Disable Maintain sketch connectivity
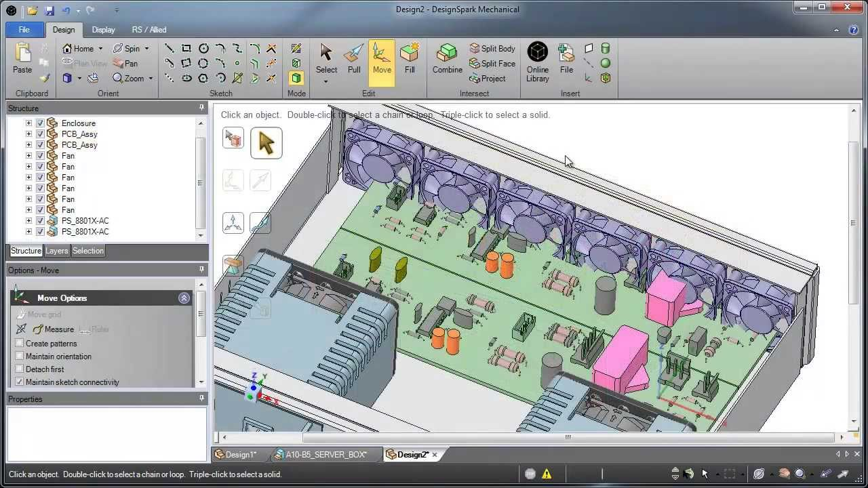Viewport: 868px width, 488px height. [x=20, y=382]
